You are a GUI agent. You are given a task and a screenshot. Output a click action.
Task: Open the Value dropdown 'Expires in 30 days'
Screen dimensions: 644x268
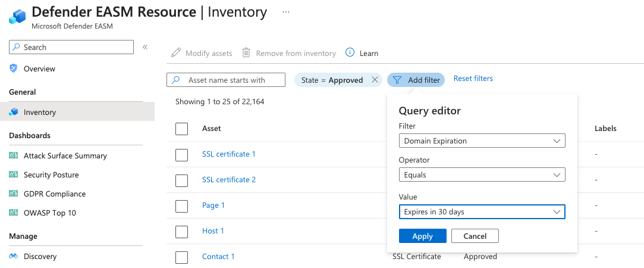(x=482, y=212)
